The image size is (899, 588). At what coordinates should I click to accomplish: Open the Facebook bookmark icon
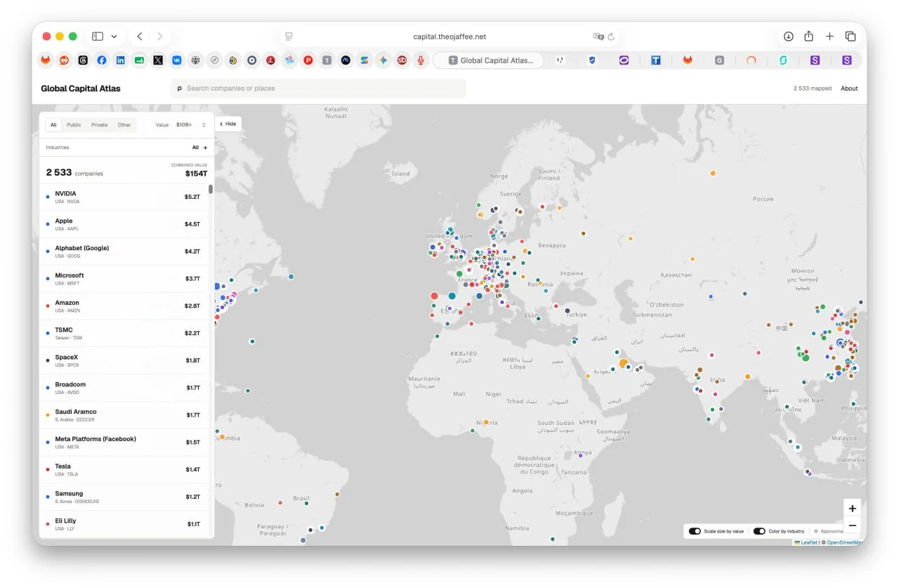[x=102, y=60]
